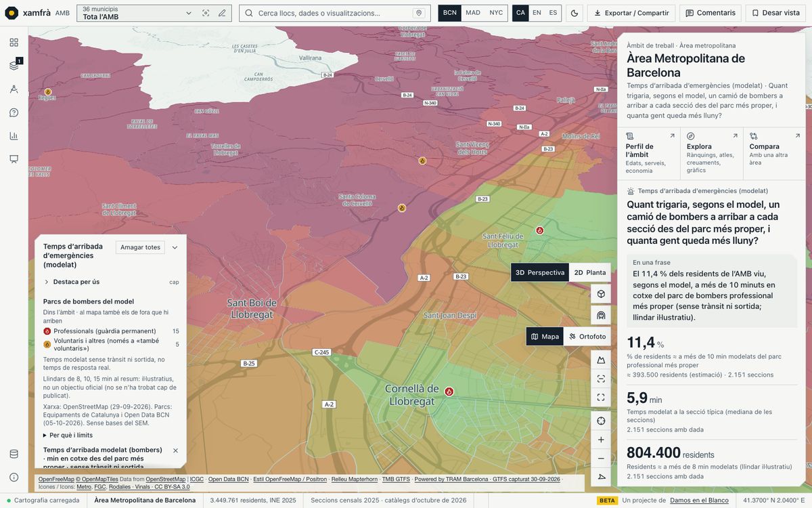Click the fullscreen map icon

click(601, 398)
